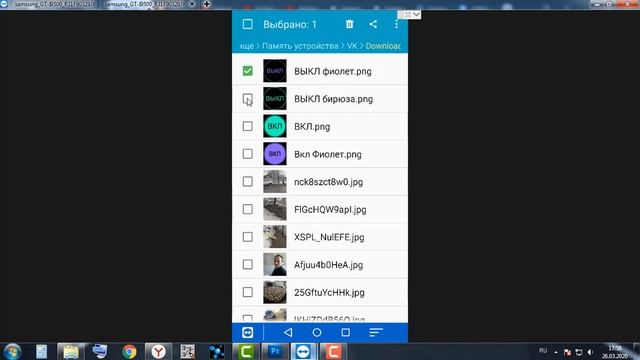The height and width of the screenshot is (360, 640).
Task: Share the selected file
Action: [x=373, y=24]
